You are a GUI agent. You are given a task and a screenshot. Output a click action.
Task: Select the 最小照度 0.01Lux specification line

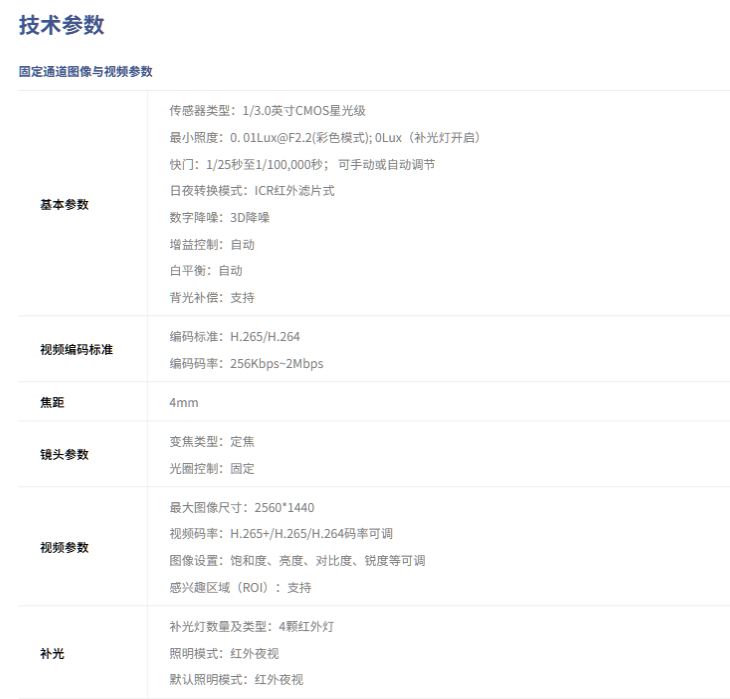pyautogui.click(x=317, y=137)
